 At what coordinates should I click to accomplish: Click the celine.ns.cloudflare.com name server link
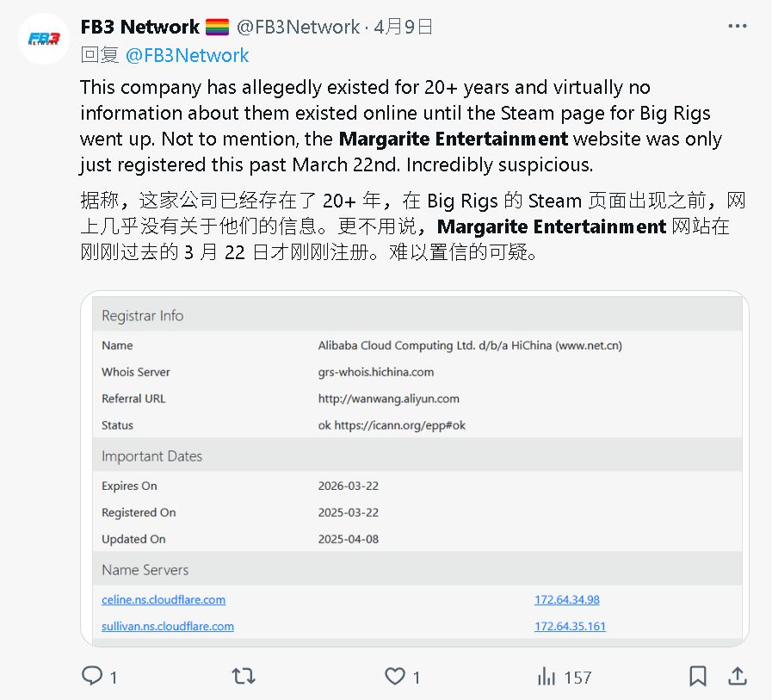pos(164,599)
